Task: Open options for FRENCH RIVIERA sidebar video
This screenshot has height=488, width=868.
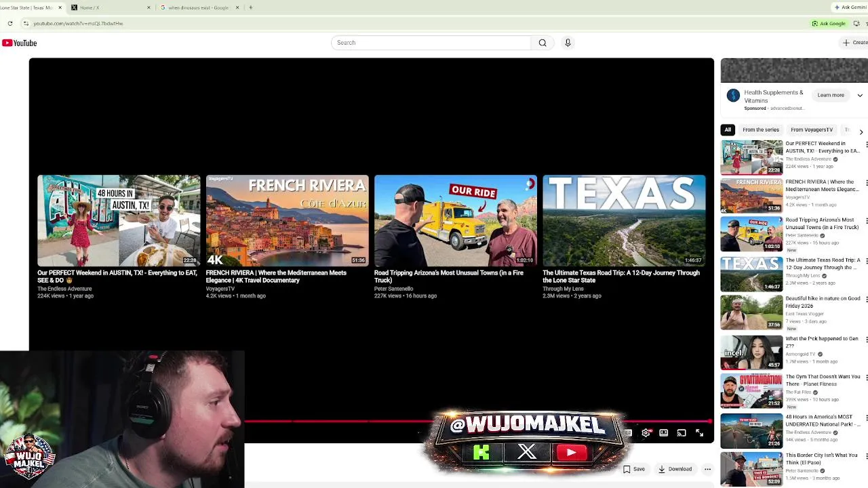Action: tap(865, 183)
